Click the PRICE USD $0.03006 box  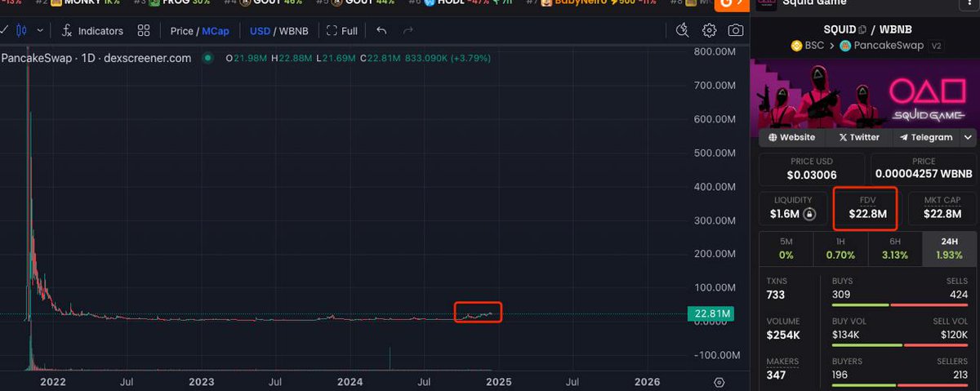(812, 169)
